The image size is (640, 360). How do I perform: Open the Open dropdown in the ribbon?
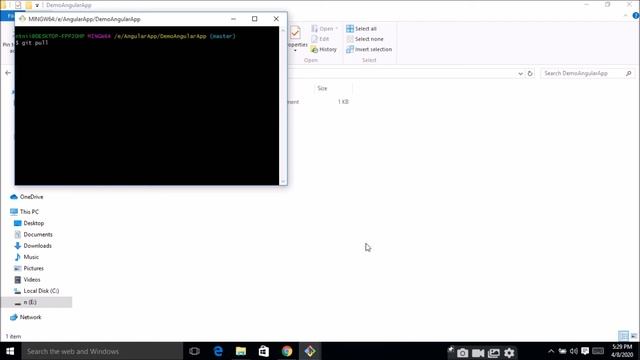[324, 29]
